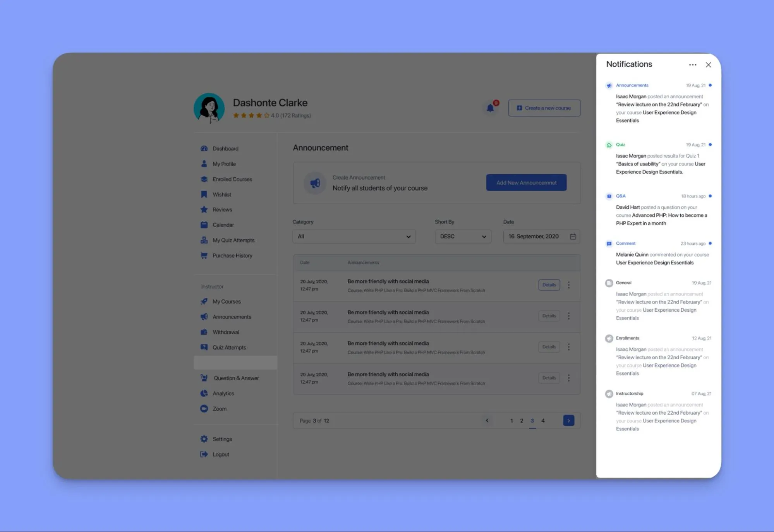The image size is (774, 532).
Task: Click the Dashboard sidebar icon
Action: tap(204, 149)
